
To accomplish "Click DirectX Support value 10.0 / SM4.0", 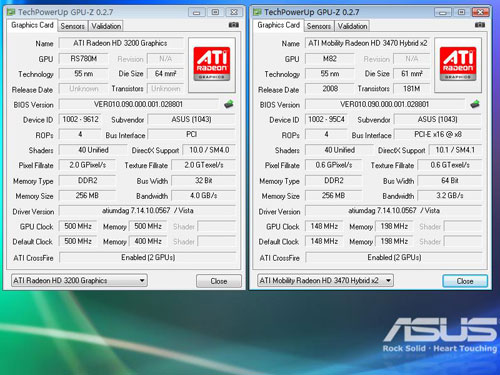I will (x=209, y=150).
